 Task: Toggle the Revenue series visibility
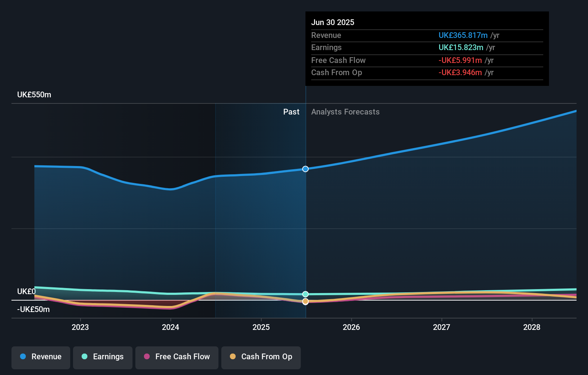coord(40,357)
